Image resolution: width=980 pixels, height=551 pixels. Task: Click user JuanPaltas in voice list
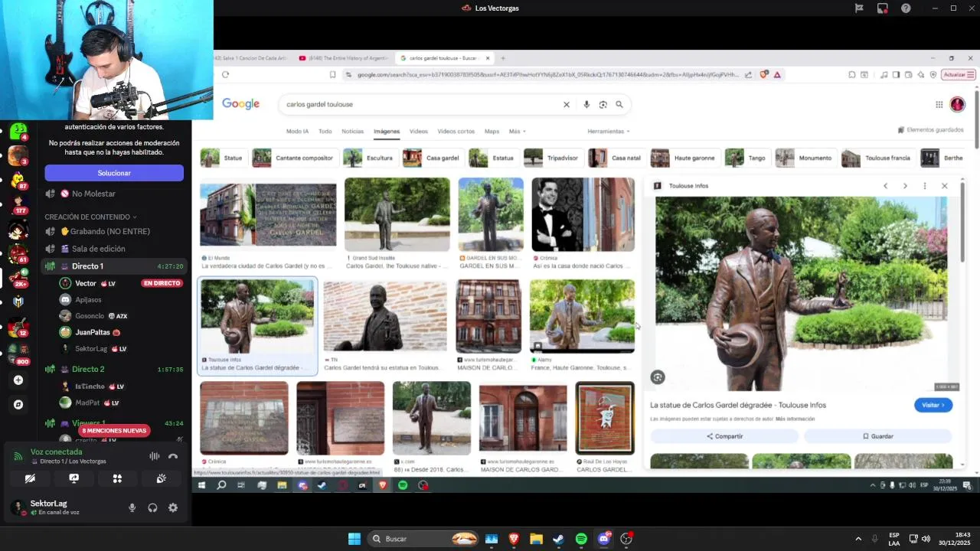(x=93, y=332)
